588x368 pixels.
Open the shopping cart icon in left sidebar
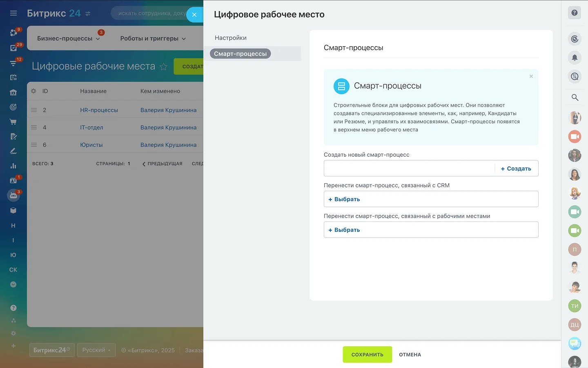(13, 122)
